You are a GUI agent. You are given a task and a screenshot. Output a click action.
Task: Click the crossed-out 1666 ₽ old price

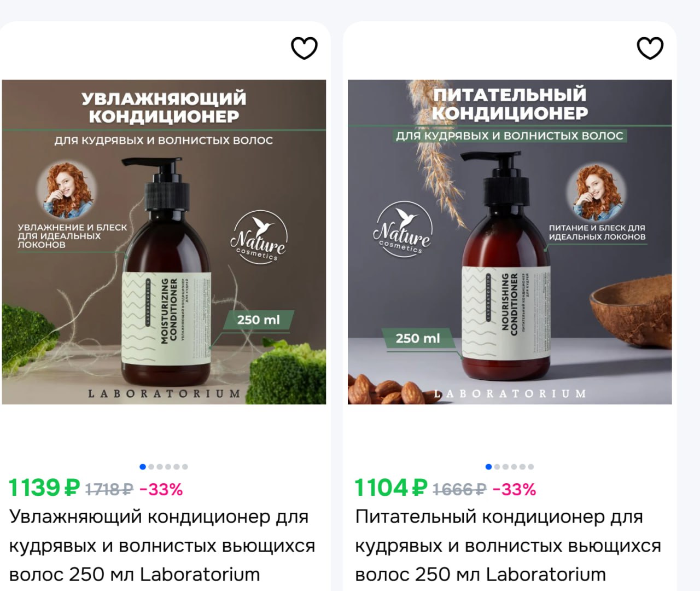coord(459,489)
